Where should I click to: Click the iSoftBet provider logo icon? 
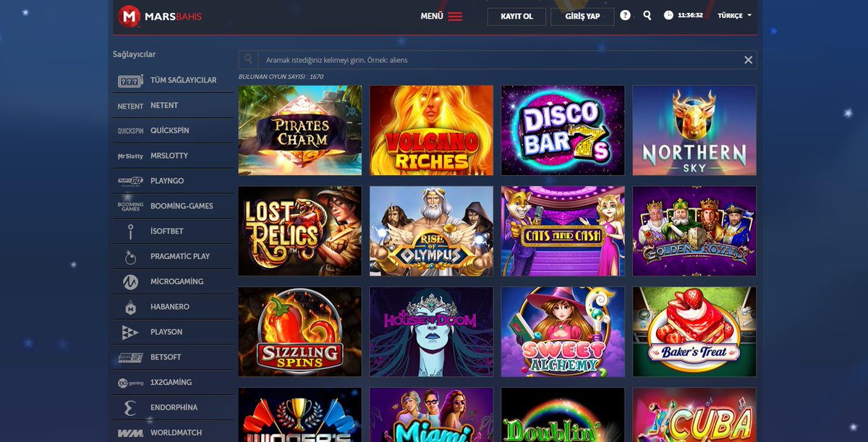pyautogui.click(x=130, y=231)
